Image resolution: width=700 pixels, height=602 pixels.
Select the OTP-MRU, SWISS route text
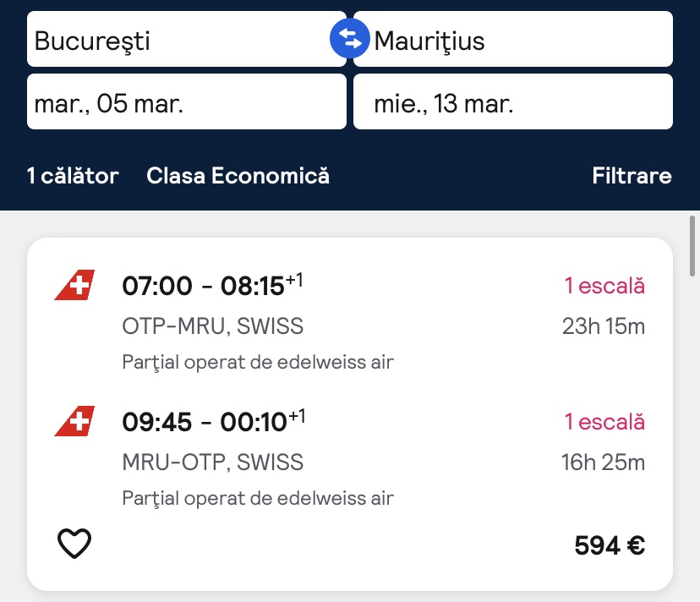tap(213, 326)
